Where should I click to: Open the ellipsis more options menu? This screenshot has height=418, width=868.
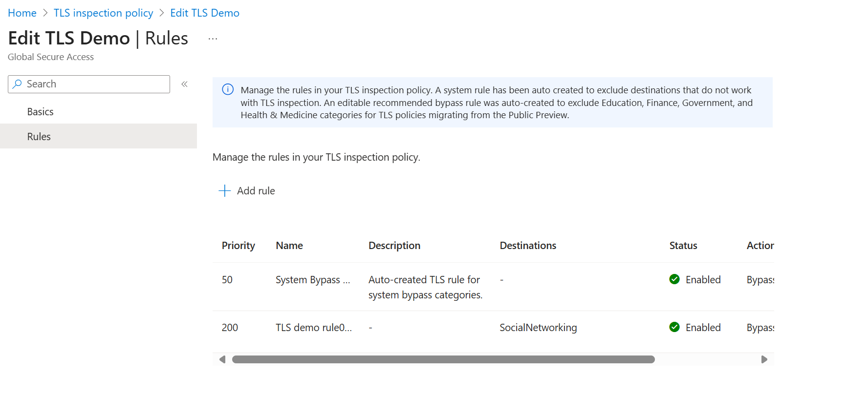[213, 39]
